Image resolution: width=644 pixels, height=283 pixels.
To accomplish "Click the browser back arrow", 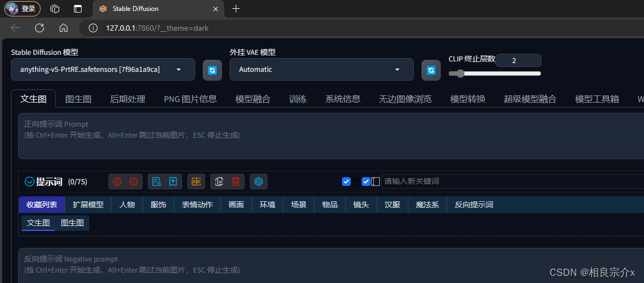I will [15, 28].
